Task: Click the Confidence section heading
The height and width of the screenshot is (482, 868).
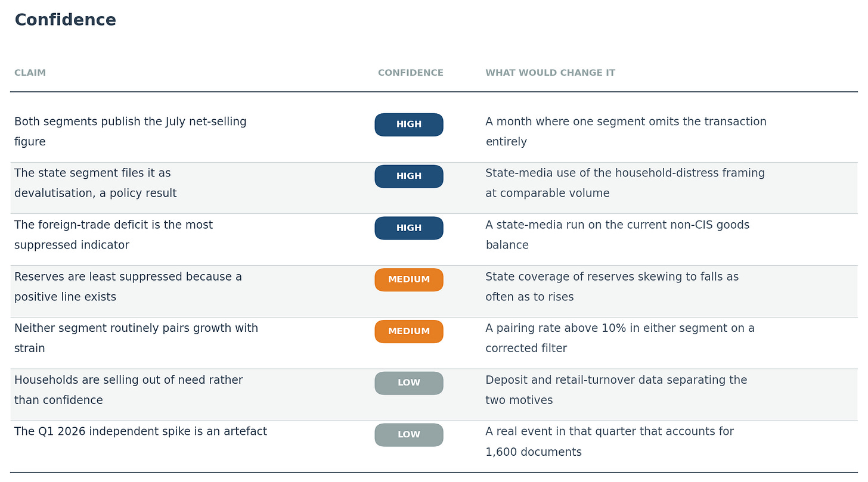Action: [65, 20]
